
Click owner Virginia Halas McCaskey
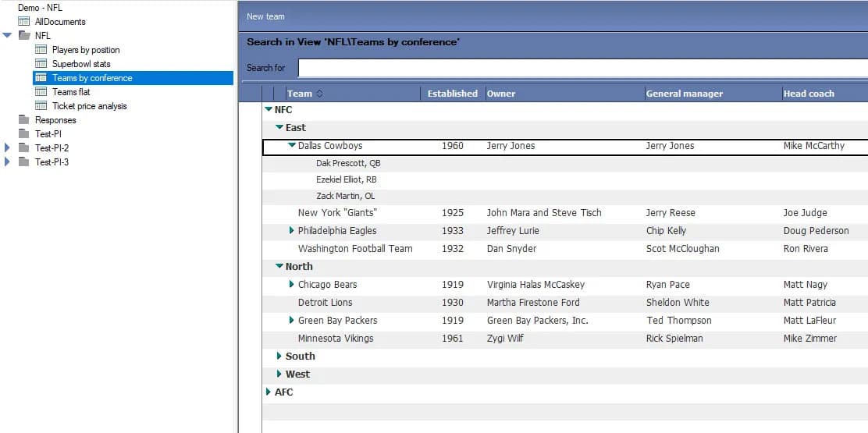coord(535,284)
